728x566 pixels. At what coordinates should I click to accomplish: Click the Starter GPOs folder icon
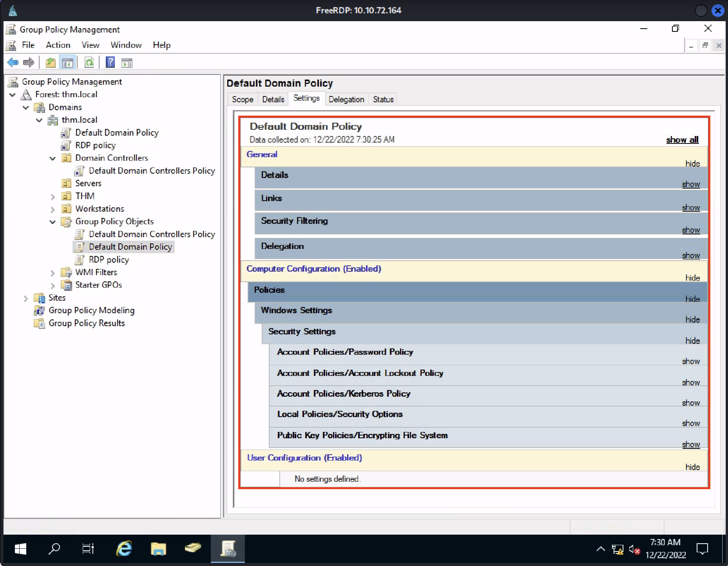pos(66,285)
